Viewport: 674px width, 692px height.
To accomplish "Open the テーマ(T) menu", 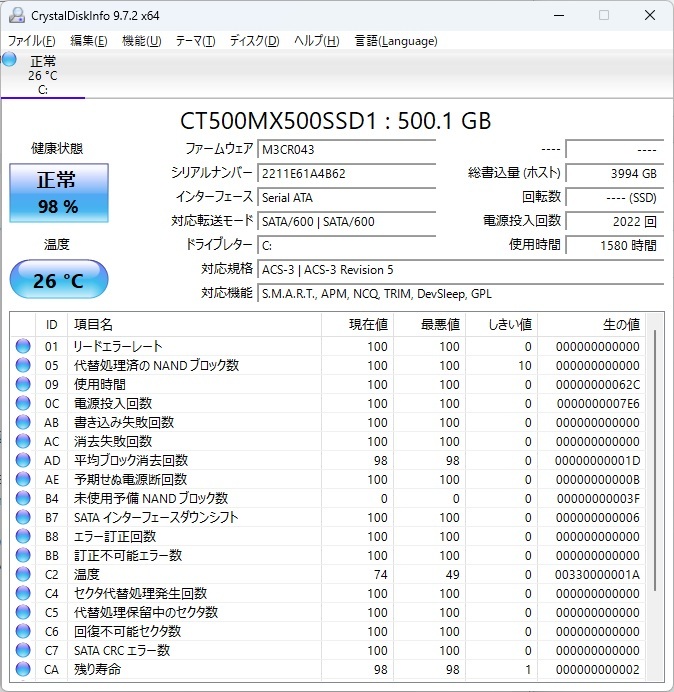I will [x=195, y=41].
